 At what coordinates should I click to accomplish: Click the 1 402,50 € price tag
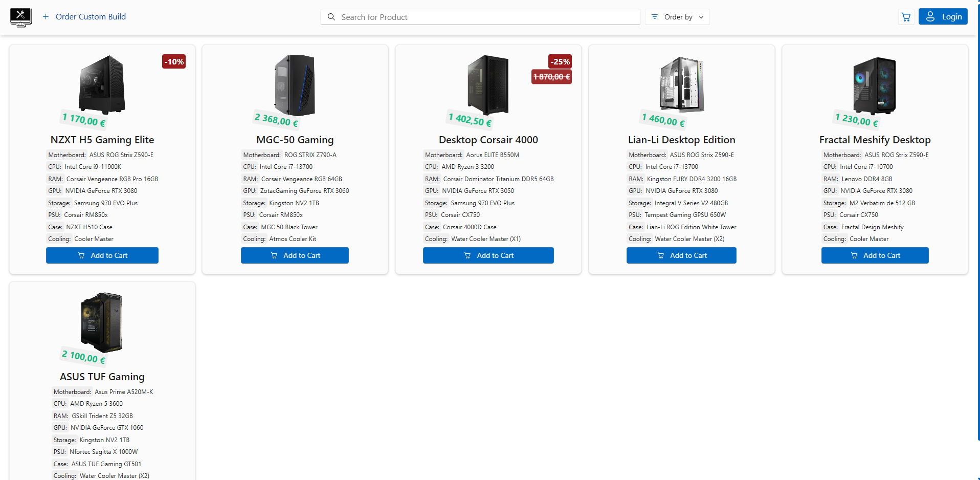pyautogui.click(x=470, y=120)
